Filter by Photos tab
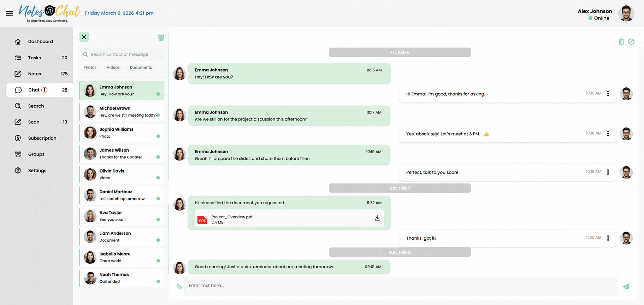Image resolution: width=644 pixels, height=305 pixels. coord(90,68)
